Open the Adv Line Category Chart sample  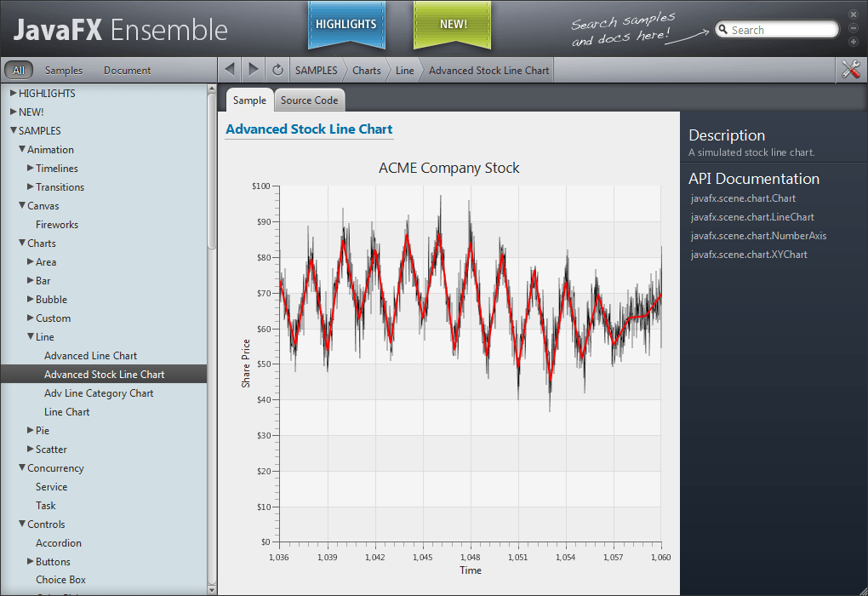point(99,393)
